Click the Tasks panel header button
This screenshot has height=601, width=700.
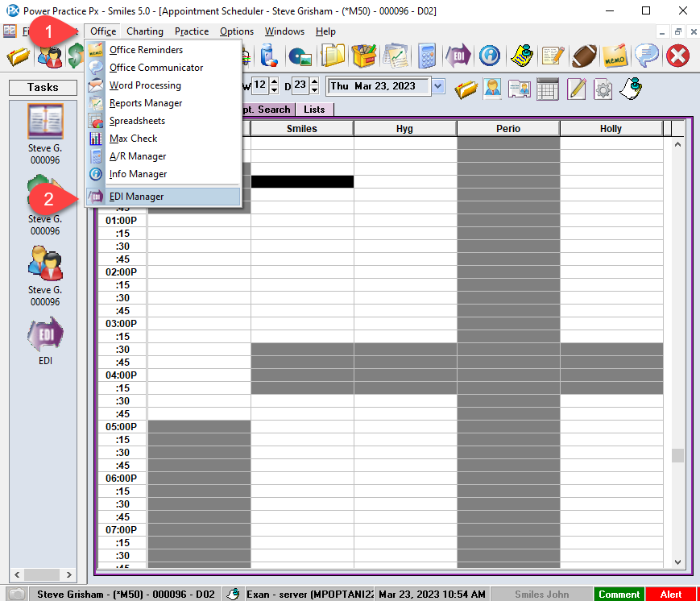(43, 87)
